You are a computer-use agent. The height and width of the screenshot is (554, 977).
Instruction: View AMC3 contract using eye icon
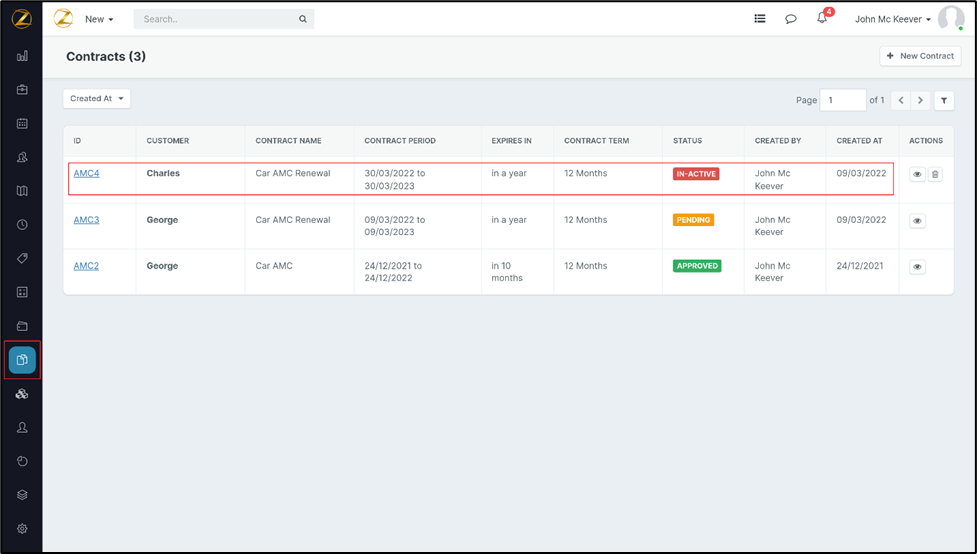(917, 221)
